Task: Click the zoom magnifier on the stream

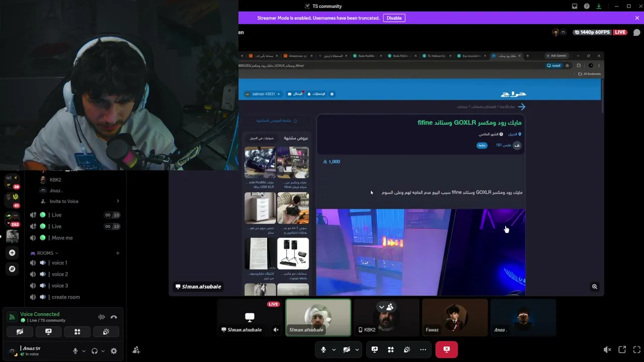Action: pyautogui.click(x=594, y=287)
